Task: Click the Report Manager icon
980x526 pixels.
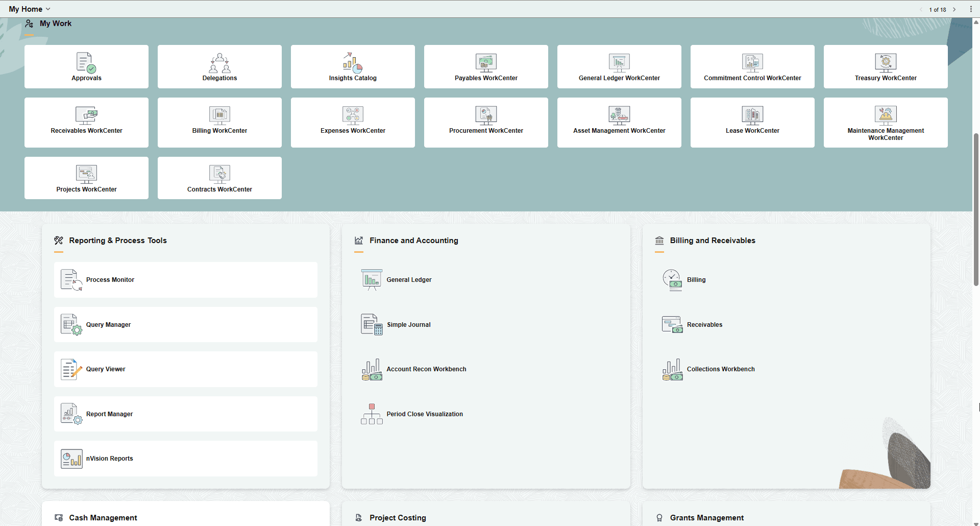Action: (x=71, y=414)
